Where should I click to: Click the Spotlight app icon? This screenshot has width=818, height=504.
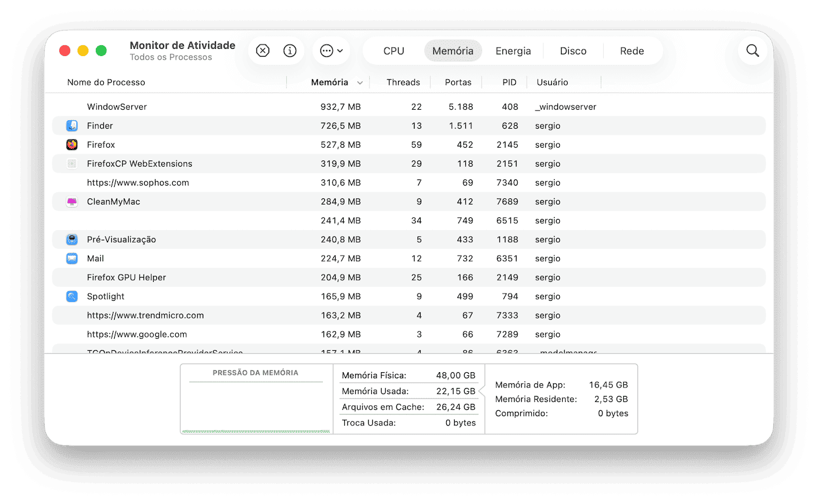pyautogui.click(x=72, y=296)
